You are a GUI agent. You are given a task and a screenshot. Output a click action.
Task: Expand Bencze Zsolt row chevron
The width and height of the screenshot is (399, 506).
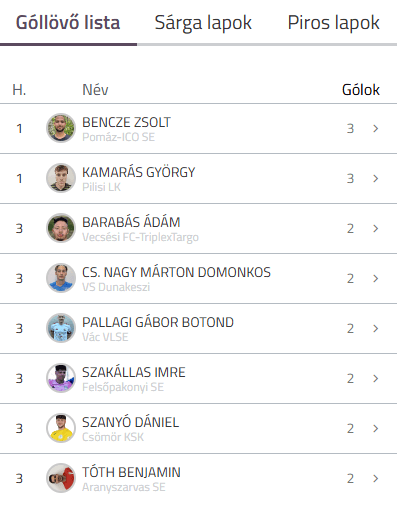(376, 128)
